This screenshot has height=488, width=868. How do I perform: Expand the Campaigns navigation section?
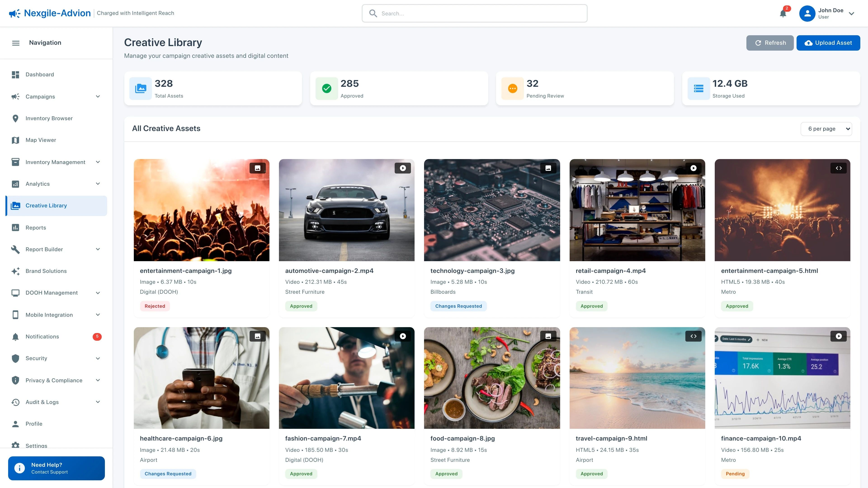pyautogui.click(x=98, y=96)
